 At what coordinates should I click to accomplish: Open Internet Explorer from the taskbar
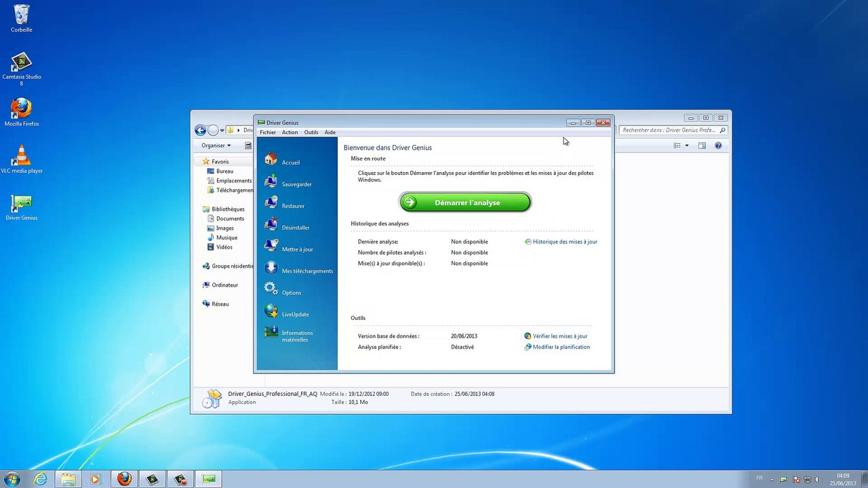tap(41, 479)
